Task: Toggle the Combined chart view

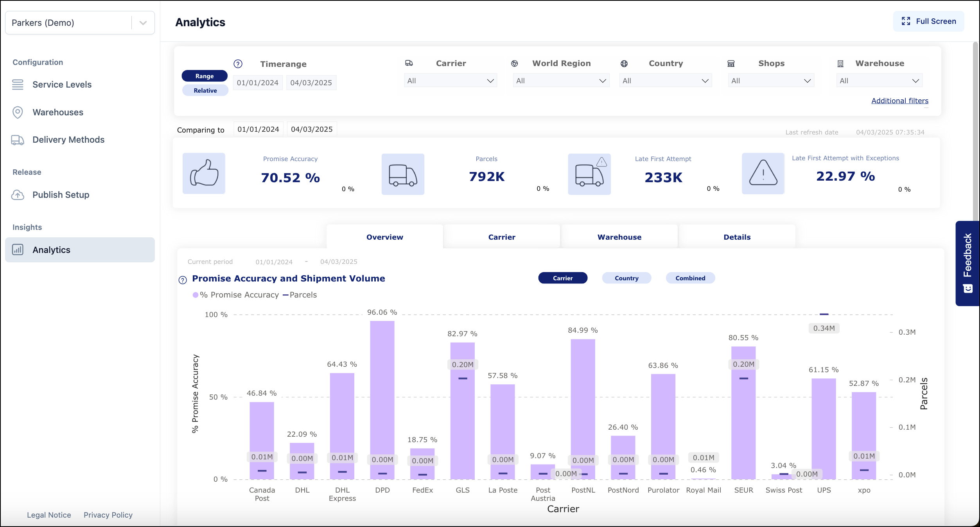Action: click(690, 278)
